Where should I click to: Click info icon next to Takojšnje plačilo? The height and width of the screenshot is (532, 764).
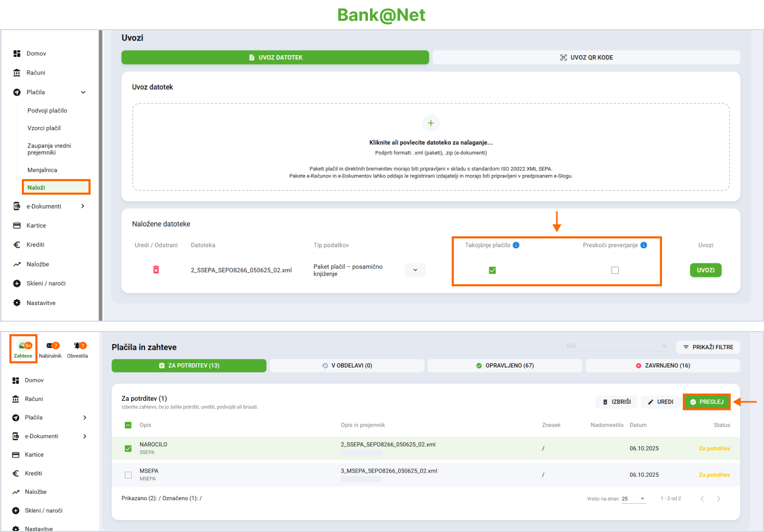pyautogui.click(x=516, y=245)
